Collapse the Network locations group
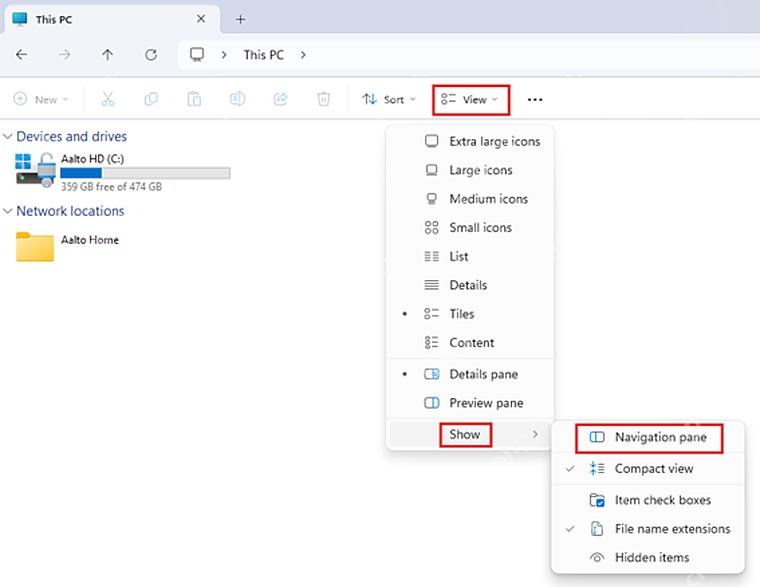The height and width of the screenshot is (587, 760). (8, 211)
